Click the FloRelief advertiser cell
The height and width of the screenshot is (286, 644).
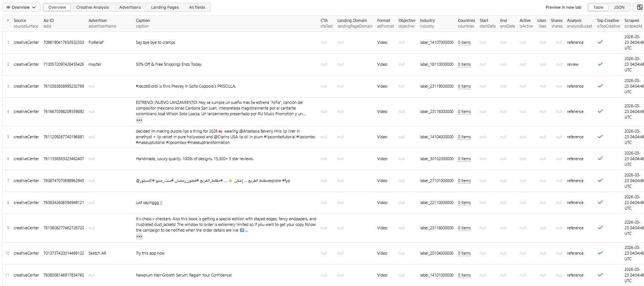(96, 42)
